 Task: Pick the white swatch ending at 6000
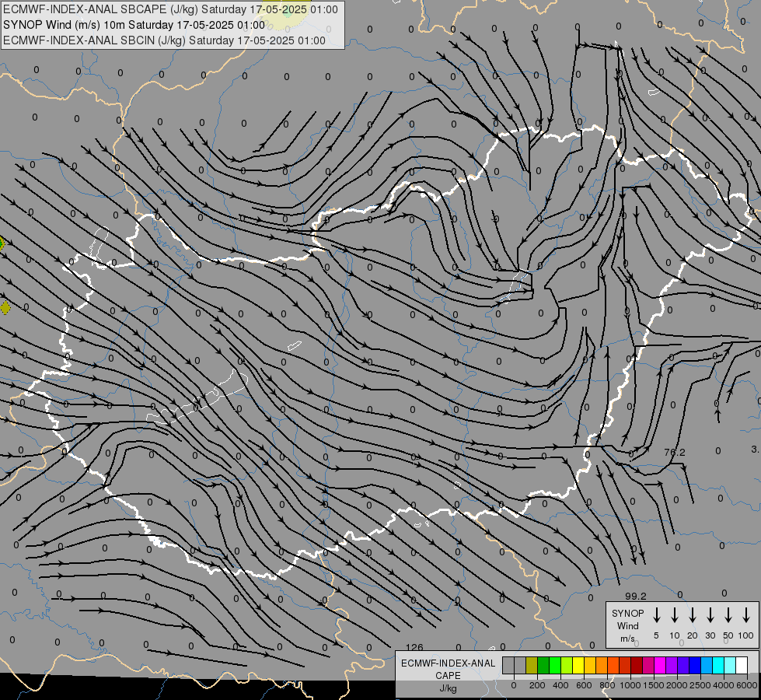tap(742, 665)
